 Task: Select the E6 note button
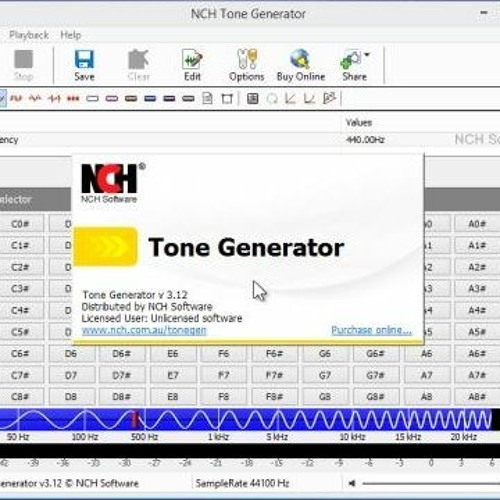click(173, 354)
